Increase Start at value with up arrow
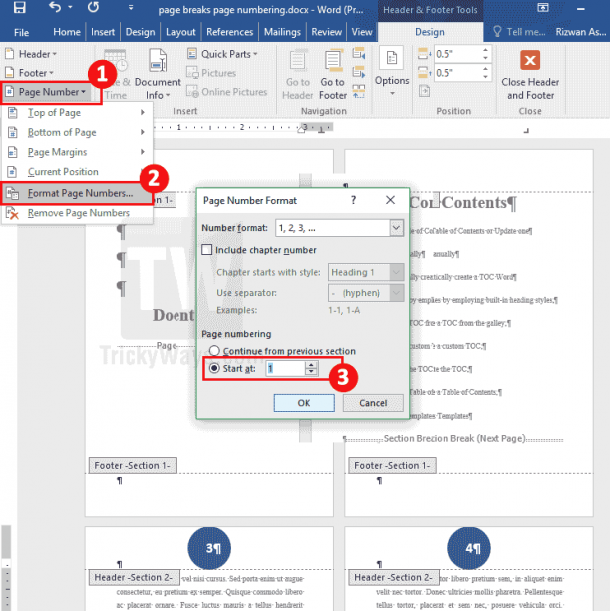The height and width of the screenshot is (611, 610). [311, 365]
